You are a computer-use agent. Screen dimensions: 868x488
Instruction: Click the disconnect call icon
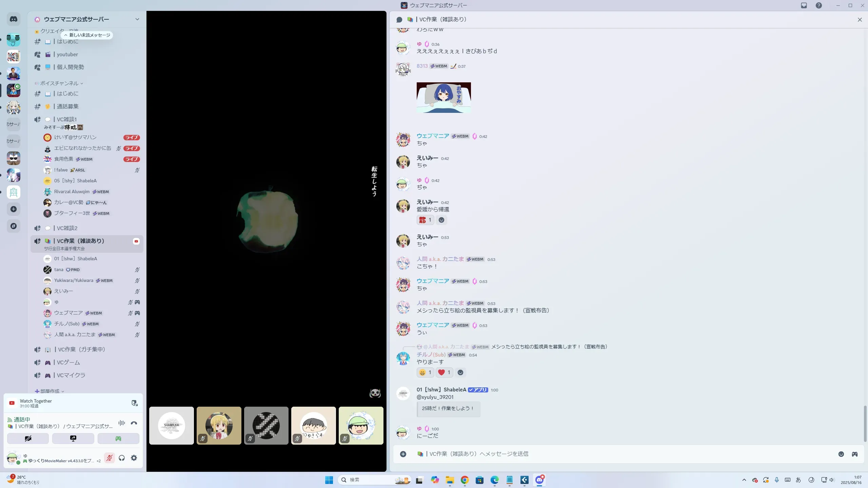point(134,423)
